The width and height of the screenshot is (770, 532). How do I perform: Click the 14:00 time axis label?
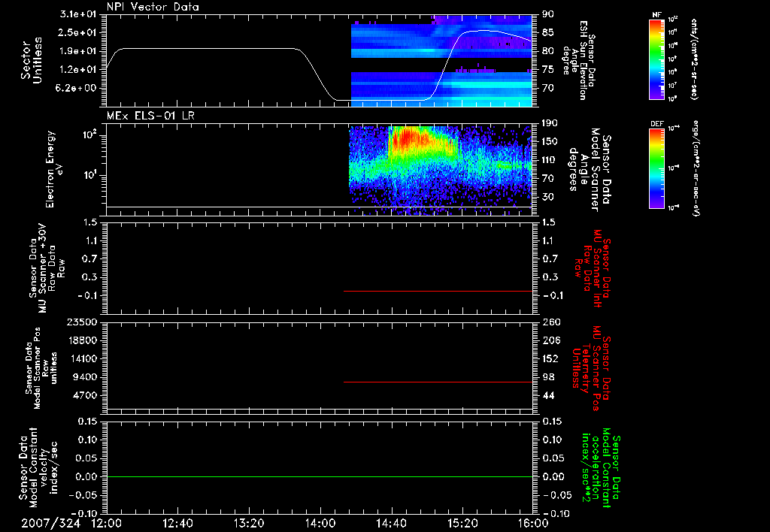tap(320, 523)
